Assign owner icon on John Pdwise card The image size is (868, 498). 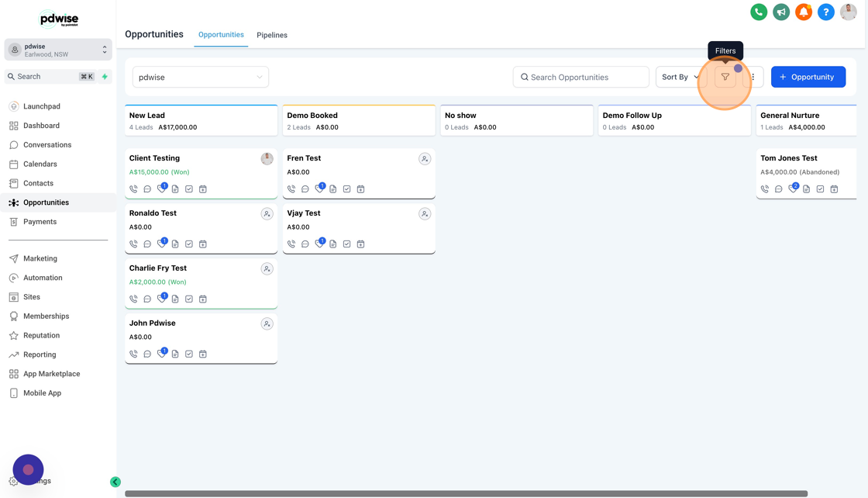[267, 323]
